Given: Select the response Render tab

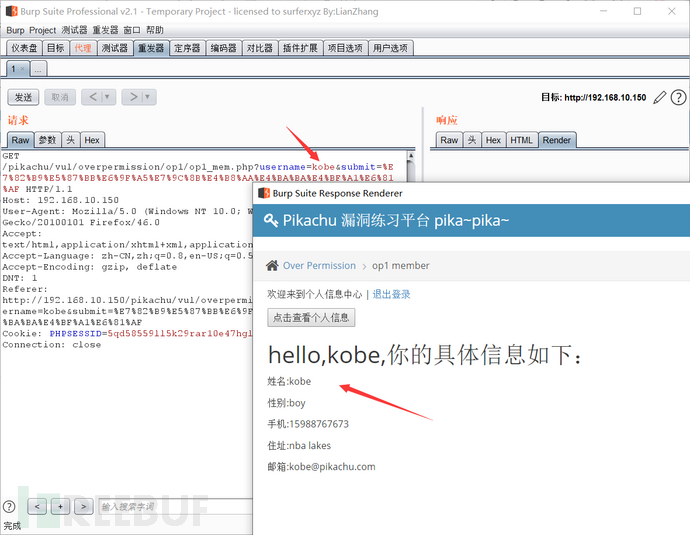Looking at the screenshot, I should coord(557,140).
